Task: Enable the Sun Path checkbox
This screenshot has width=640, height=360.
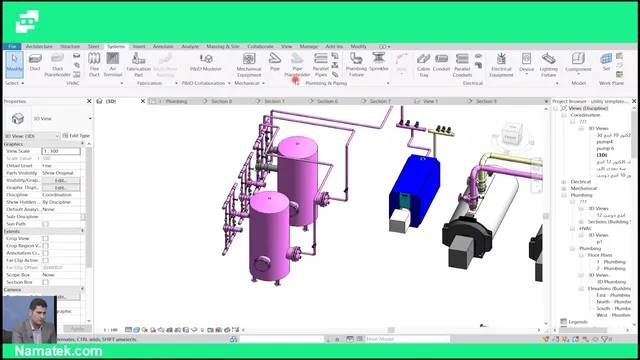Action: [46, 224]
